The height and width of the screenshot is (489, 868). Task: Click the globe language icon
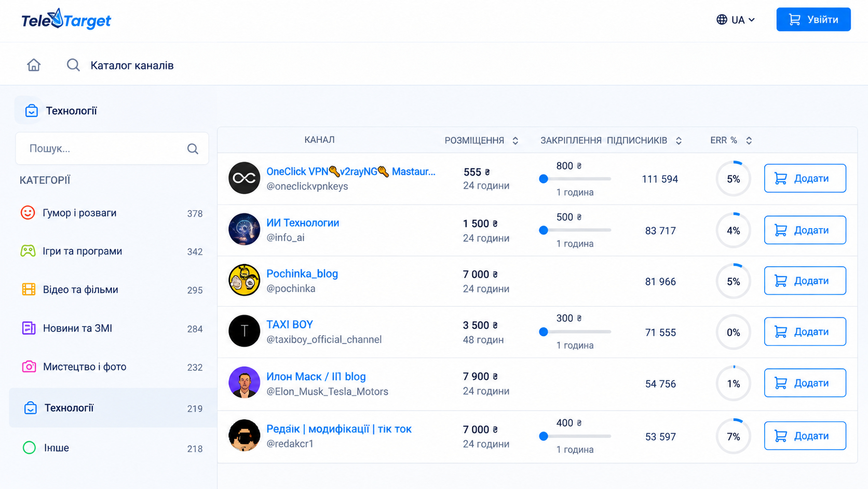pyautogui.click(x=722, y=20)
